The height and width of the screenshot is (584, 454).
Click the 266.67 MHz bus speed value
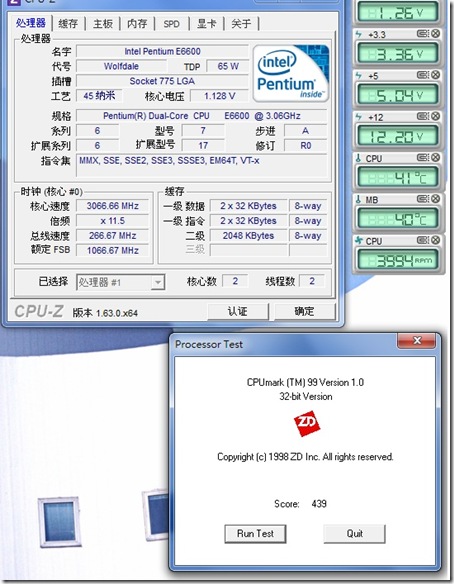(x=112, y=236)
